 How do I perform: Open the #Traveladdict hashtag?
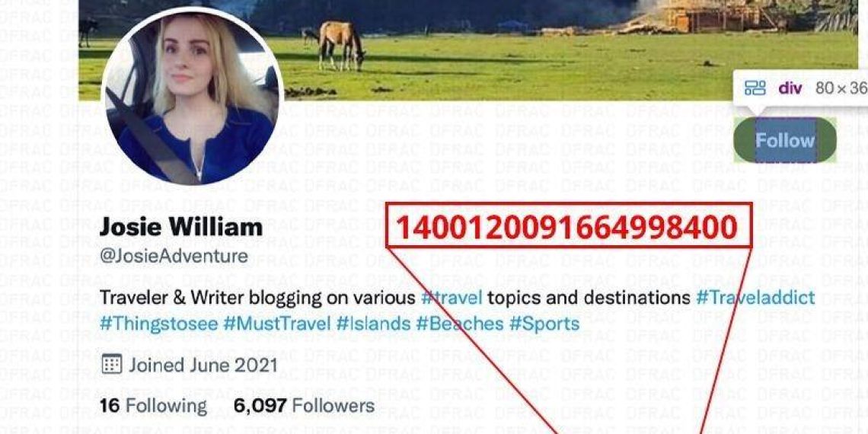(755, 298)
